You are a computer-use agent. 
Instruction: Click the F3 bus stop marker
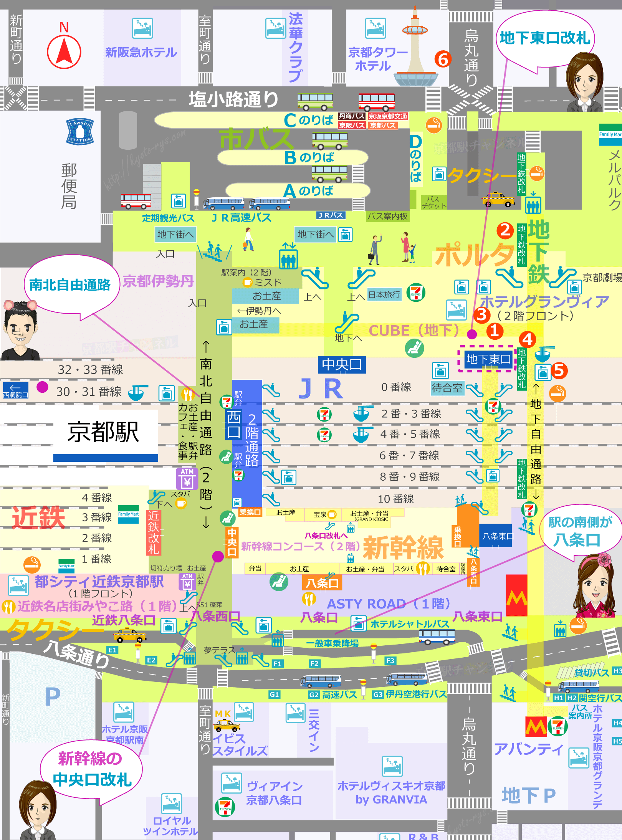coord(390,661)
